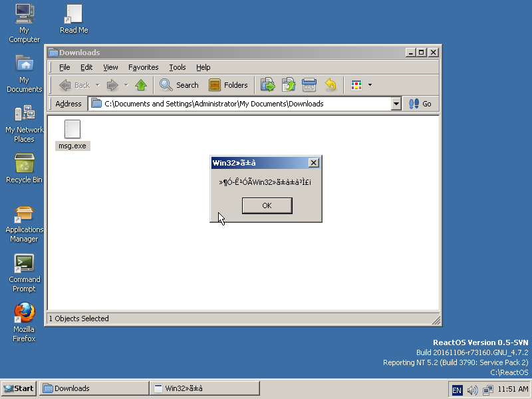Open the Recycle Bin
Viewport: 532px width, 399px height.
pos(24,168)
